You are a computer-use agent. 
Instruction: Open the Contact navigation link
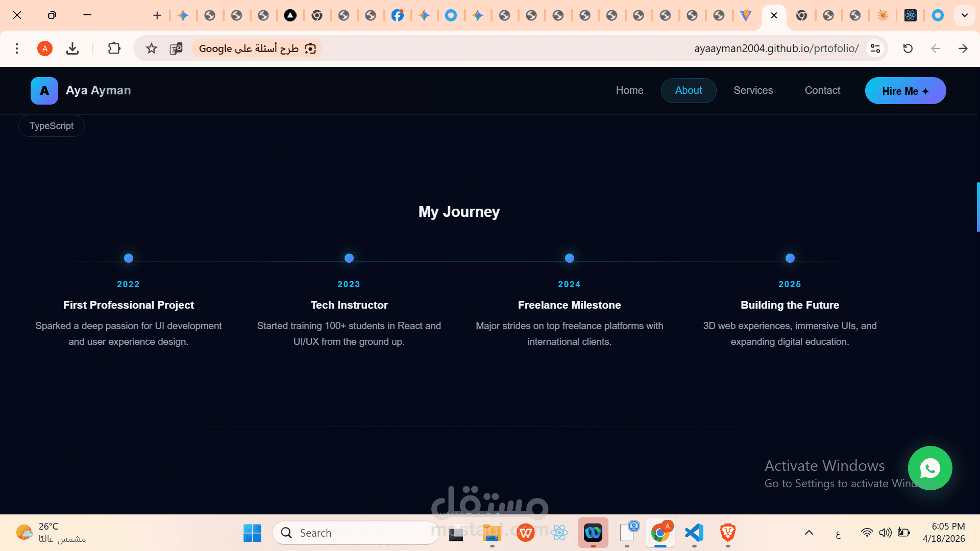click(822, 90)
